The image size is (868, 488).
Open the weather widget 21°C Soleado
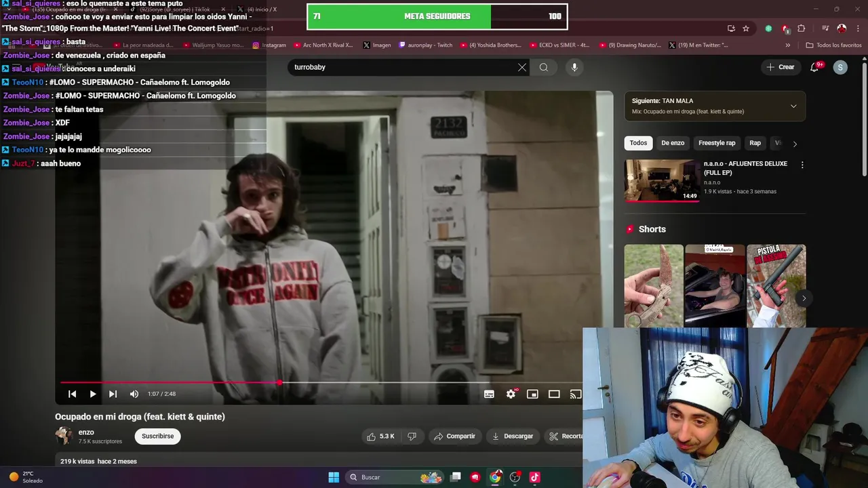click(26, 477)
